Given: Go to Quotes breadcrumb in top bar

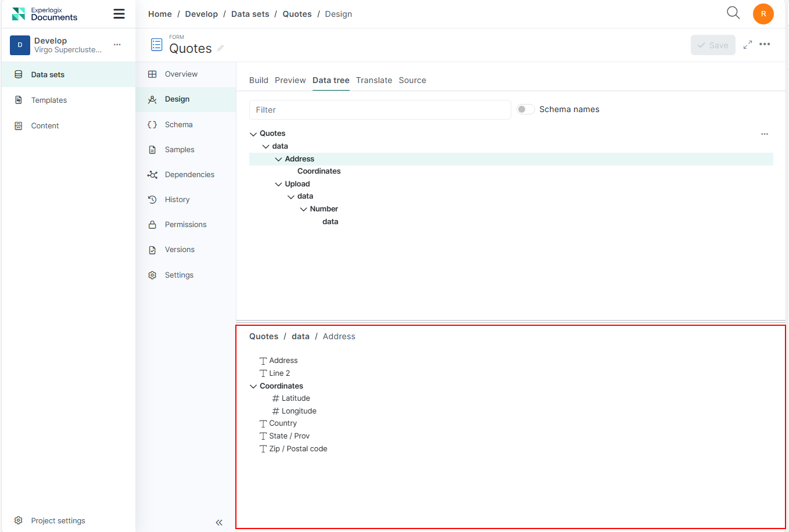Looking at the screenshot, I should [x=297, y=14].
